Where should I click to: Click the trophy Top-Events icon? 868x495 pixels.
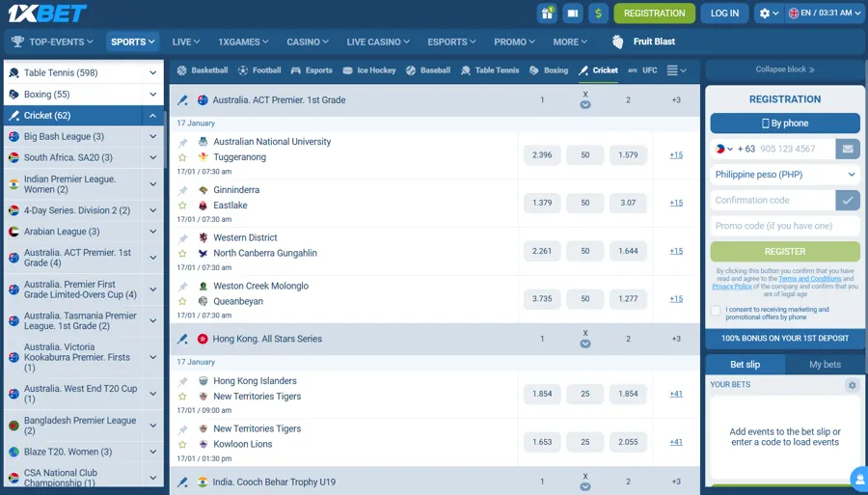click(17, 41)
